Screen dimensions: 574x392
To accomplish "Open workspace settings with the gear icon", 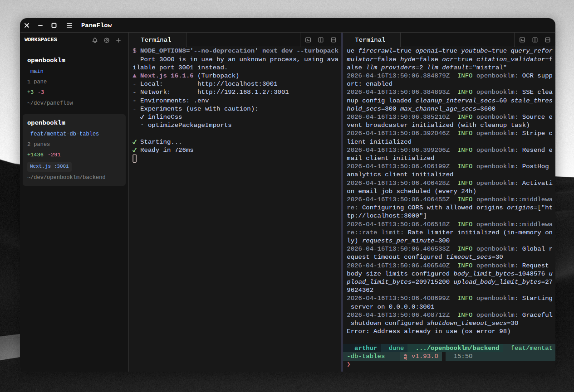I will point(107,40).
